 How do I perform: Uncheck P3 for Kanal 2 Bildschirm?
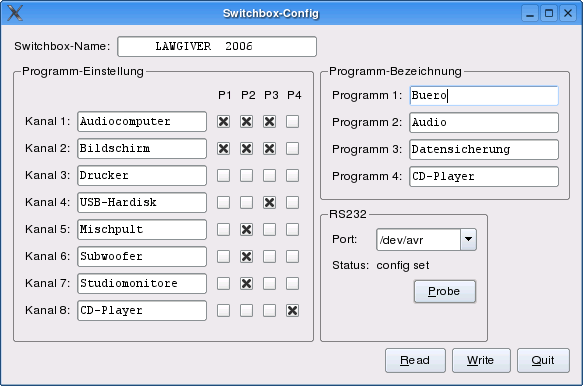270,149
